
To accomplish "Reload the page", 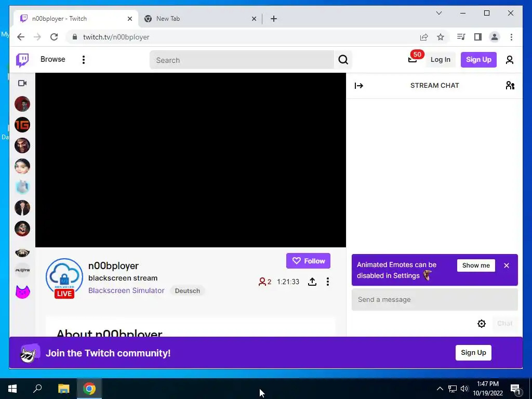I will [54, 37].
